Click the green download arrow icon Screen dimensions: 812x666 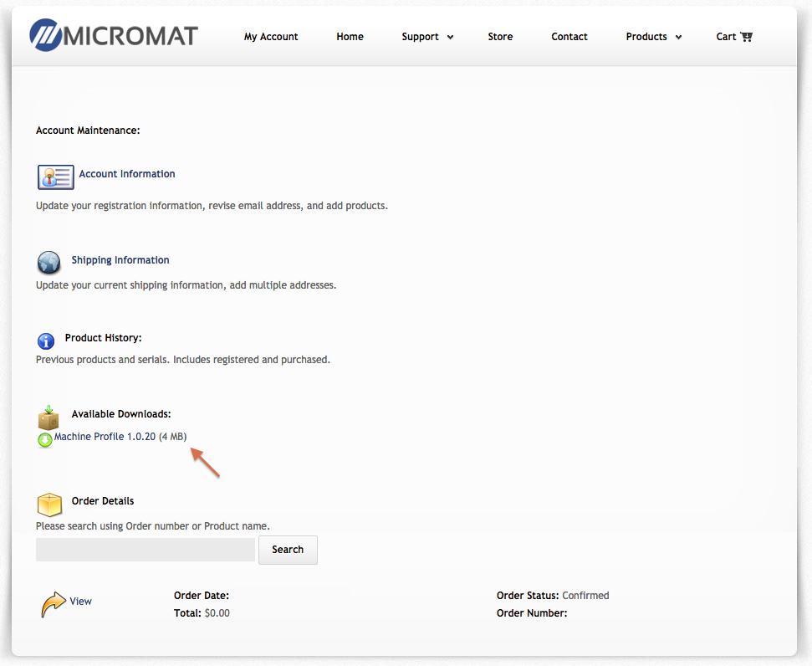45,439
